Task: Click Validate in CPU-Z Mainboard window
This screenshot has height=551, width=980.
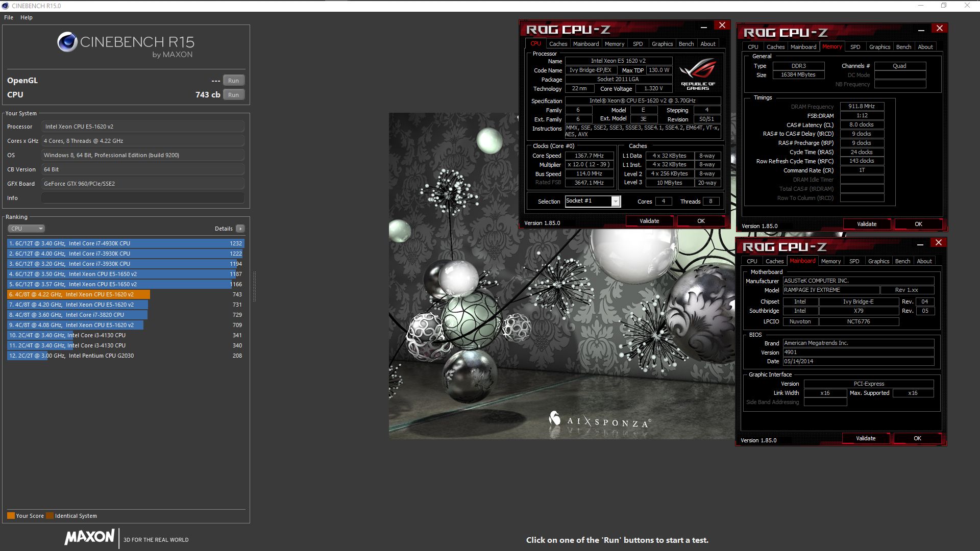Action: pyautogui.click(x=866, y=438)
